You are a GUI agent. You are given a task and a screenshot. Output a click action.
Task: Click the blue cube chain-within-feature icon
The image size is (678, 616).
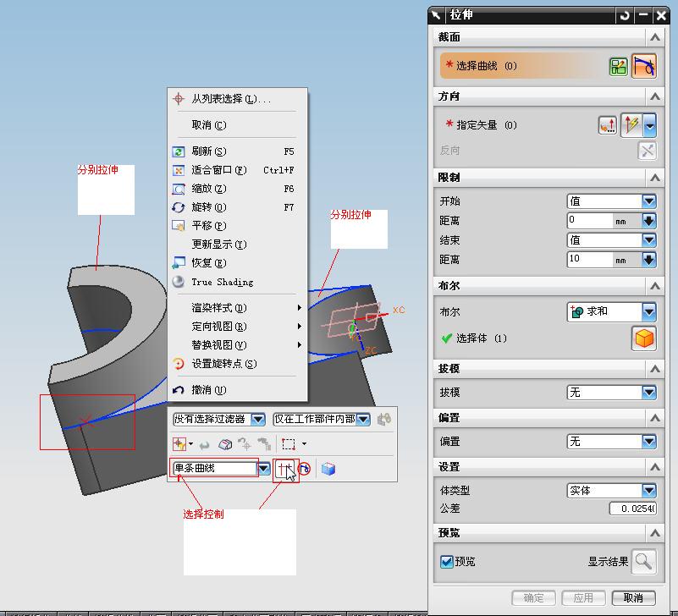pos(328,469)
